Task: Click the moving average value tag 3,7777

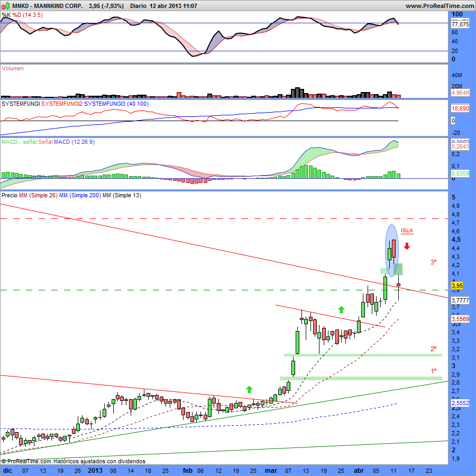Action: tap(460, 300)
